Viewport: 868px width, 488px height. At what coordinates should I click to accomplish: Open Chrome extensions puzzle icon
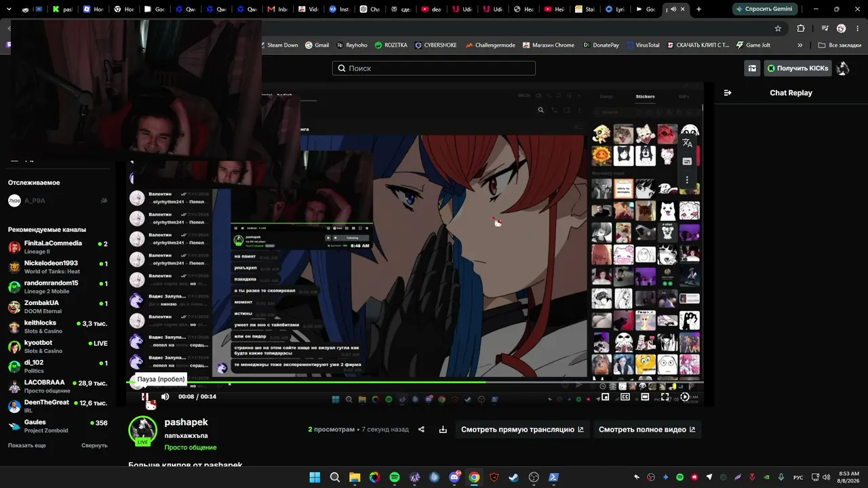[x=801, y=28]
